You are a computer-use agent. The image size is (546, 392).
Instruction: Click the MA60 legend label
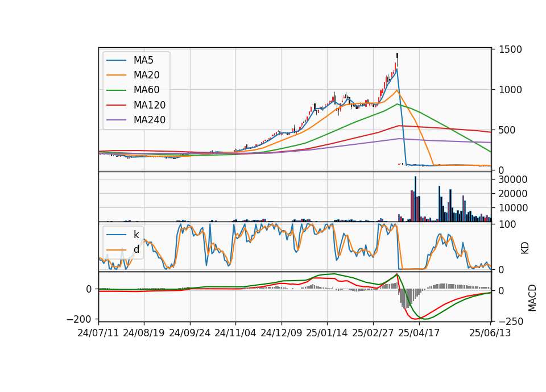(146, 90)
